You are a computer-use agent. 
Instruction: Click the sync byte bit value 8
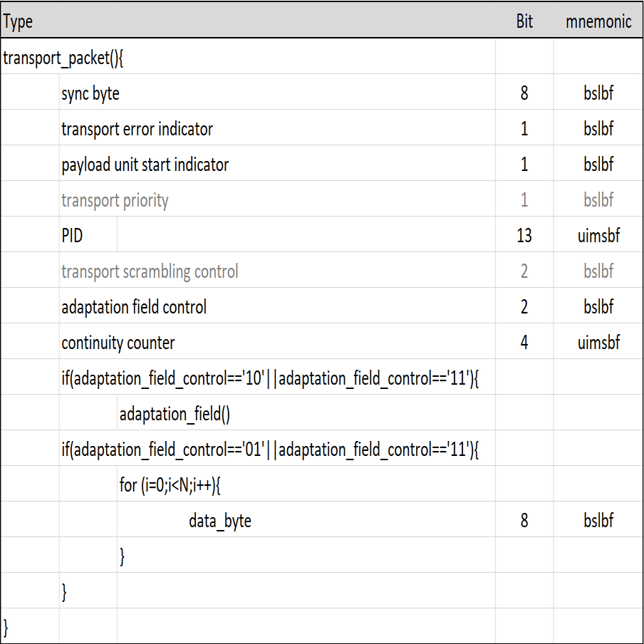pos(524,93)
